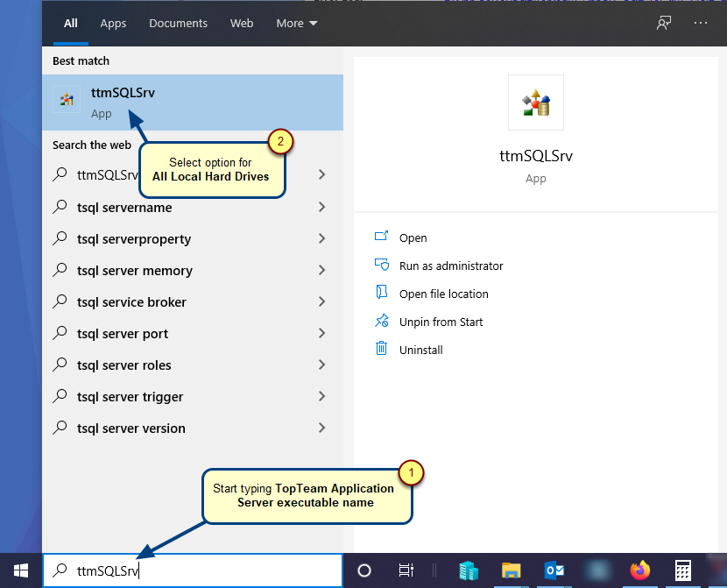The width and height of the screenshot is (727, 588).
Task: Click Uninstall for ttmSQLSrv
Action: pyautogui.click(x=421, y=350)
